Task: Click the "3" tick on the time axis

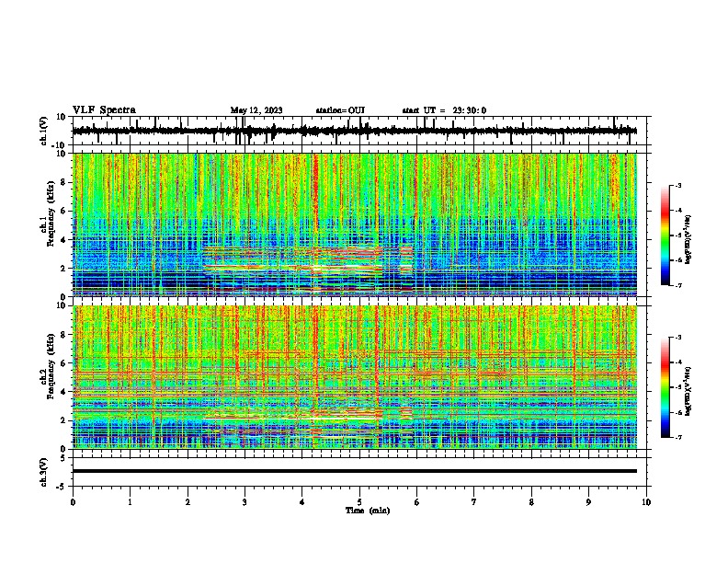Action: (245, 502)
